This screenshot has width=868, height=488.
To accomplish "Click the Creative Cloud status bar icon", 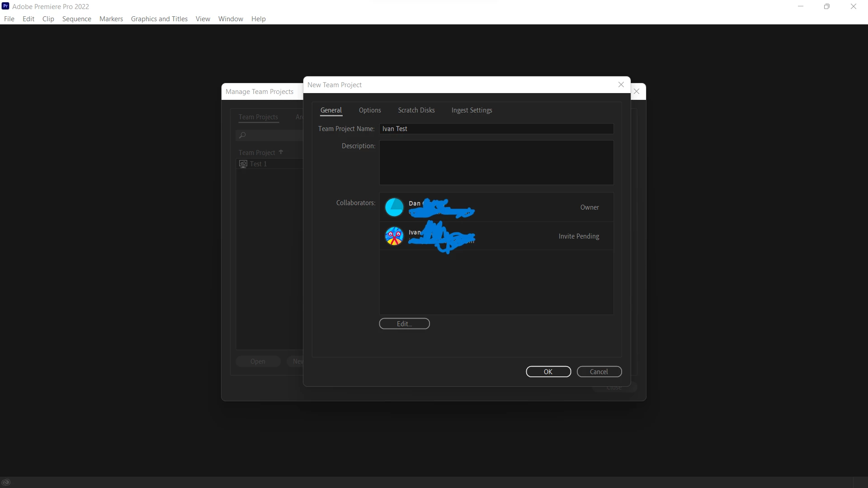I will coord(6,482).
